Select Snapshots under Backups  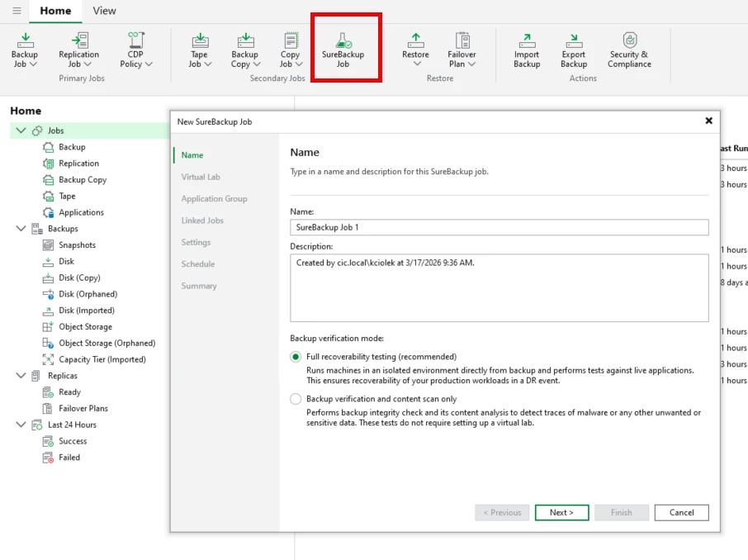[x=78, y=245]
